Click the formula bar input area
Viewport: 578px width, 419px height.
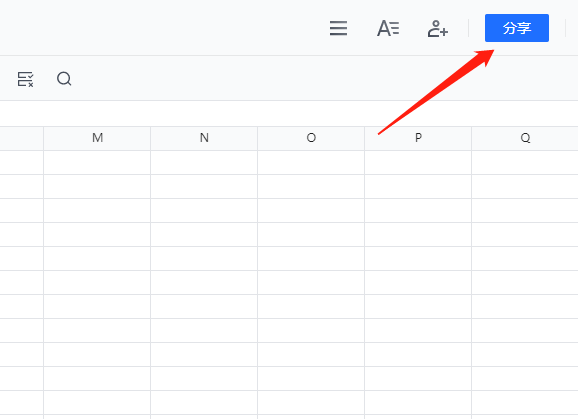pos(289,114)
